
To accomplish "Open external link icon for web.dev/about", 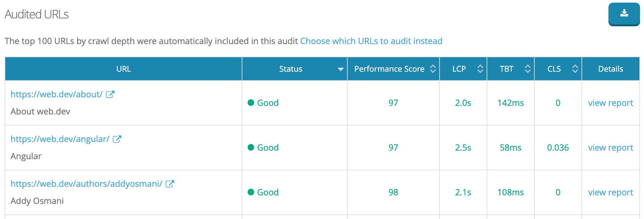I will pos(110,94).
